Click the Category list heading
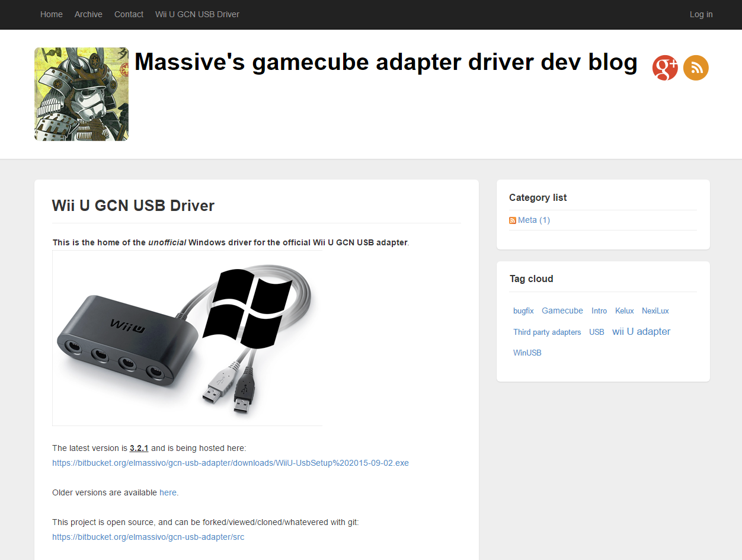The height and width of the screenshot is (560, 742). pos(538,197)
